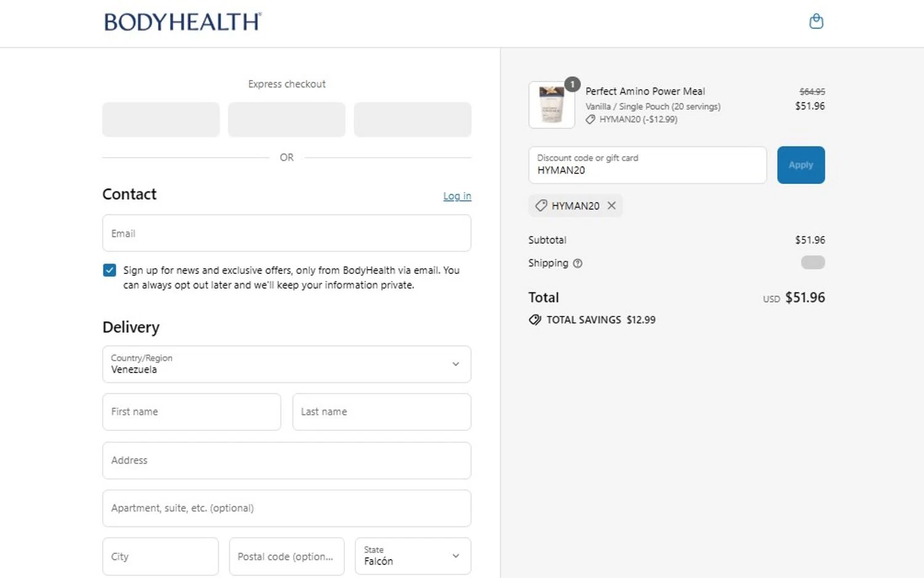The width and height of the screenshot is (924, 578).
Task: Focus the discount code or gift card field
Action: tap(647, 165)
